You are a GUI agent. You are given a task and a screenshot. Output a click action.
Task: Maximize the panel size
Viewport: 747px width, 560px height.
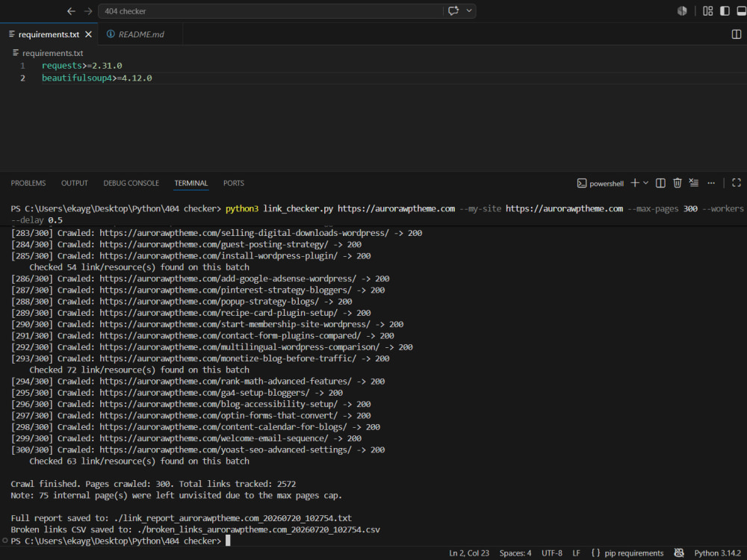pyautogui.click(x=736, y=183)
